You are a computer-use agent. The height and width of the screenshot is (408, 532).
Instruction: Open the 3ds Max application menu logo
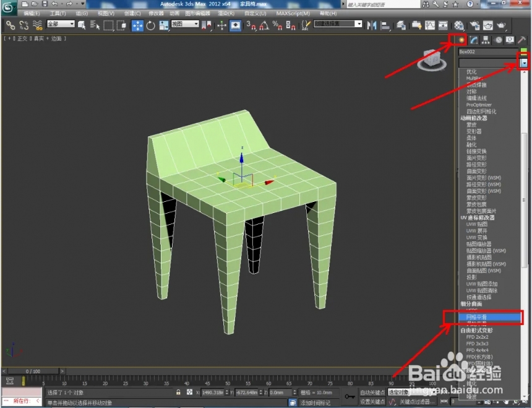8,7
